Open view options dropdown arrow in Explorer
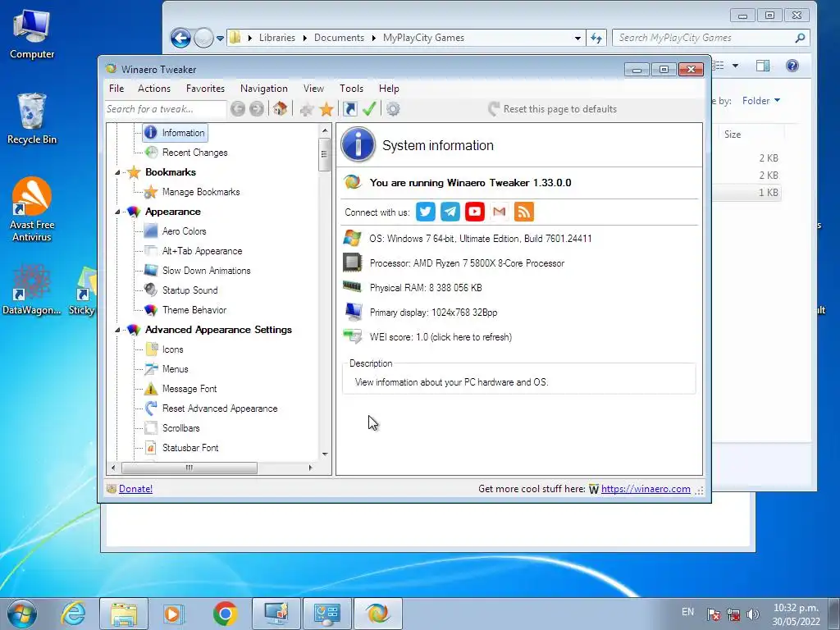Image resolution: width=840 pixels, height=630 pixels. pyautogui.click(x=736, y=66)
